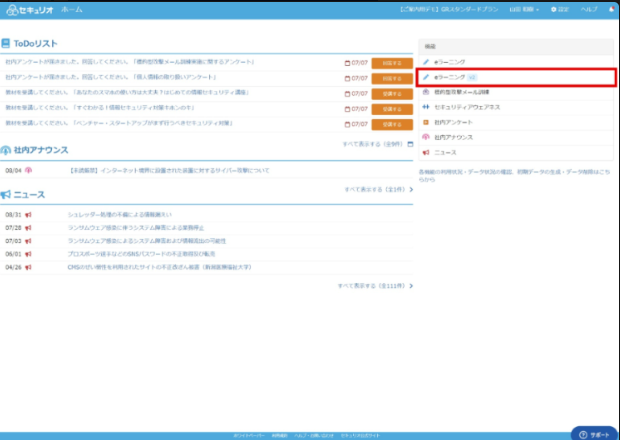Open news プロスポーツ選手などのSNSパスワード

pos(142,254)
